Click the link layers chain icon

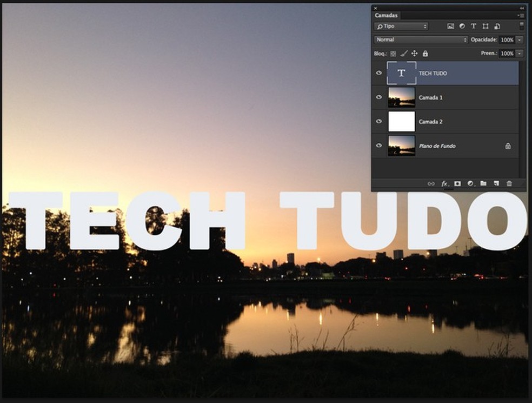pyautogui.click(x=431, y=184)
